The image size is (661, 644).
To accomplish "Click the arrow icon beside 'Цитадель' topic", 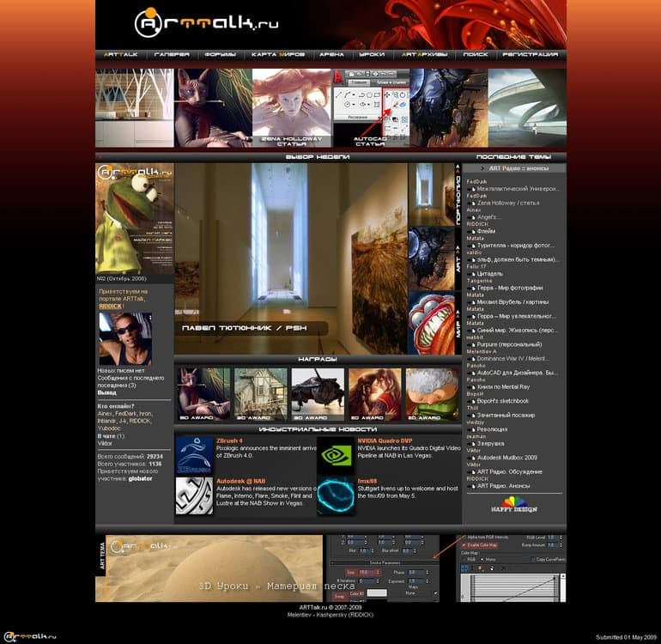I will point(472,274).
